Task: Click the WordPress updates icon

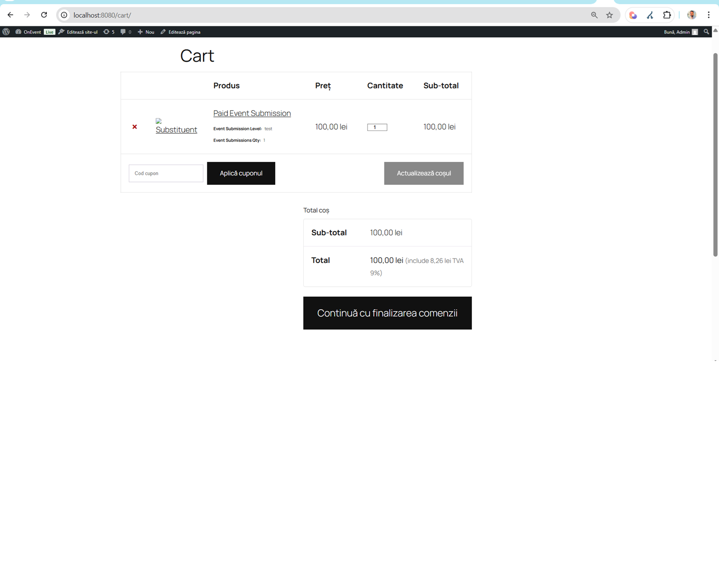Action: (x=109, y=32)
